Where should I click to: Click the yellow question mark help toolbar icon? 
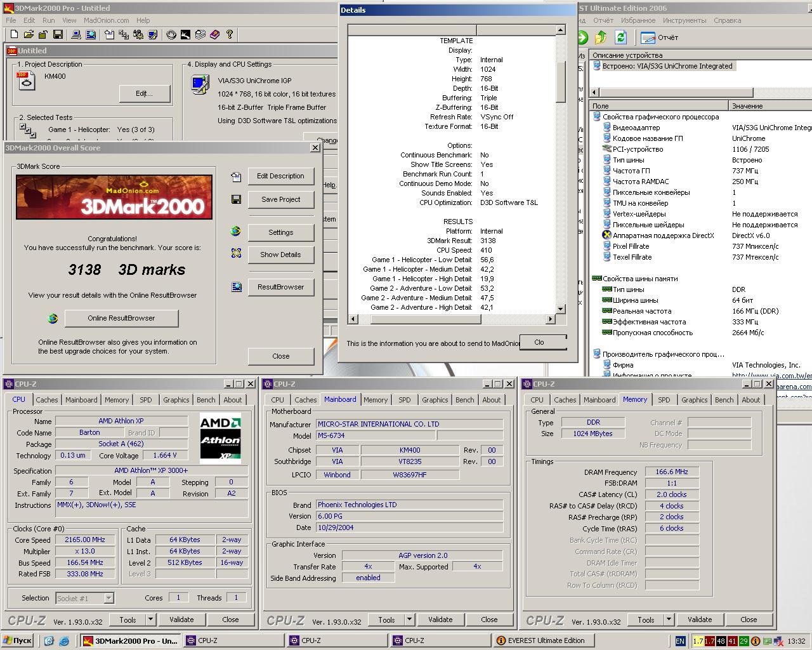229,35
